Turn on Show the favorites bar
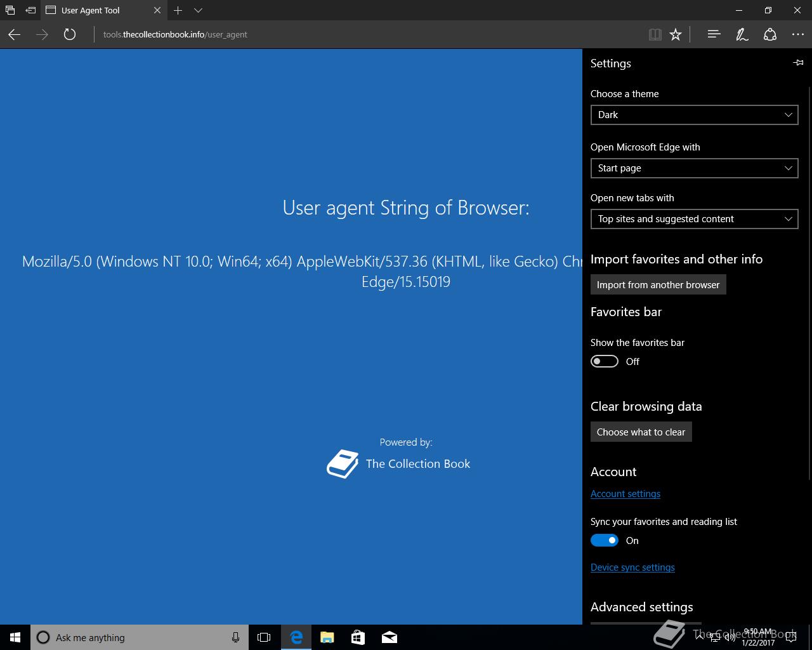Screen dimensions: 812x650 click(x=604, y=361)
